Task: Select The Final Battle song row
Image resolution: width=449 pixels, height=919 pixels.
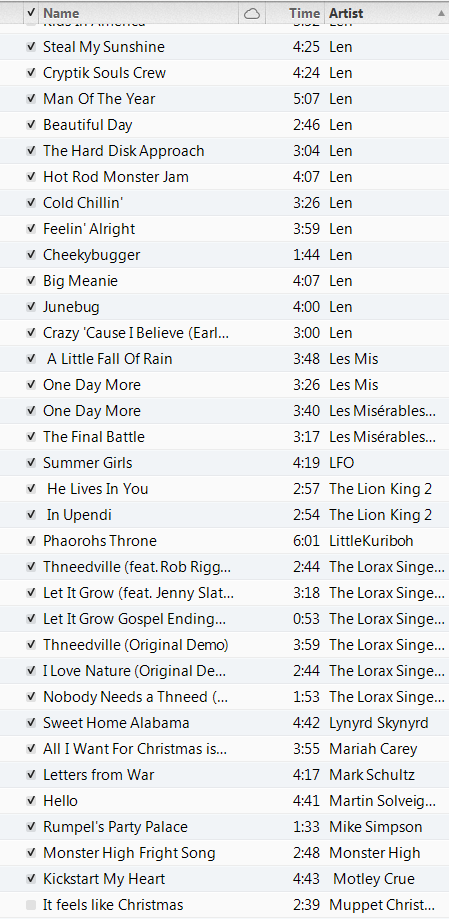Action: tap(224, 437)
